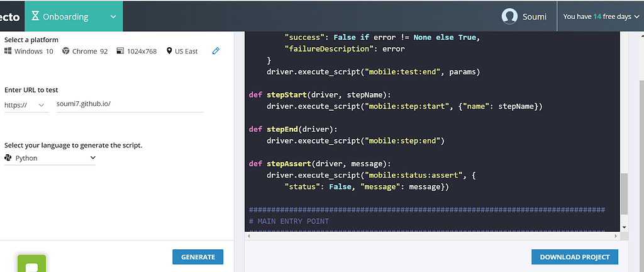Click the '# MAIN ENTRY POINT' comment
Screen dimensions: 644x272
pyautogui.click(x=289, y=222)
